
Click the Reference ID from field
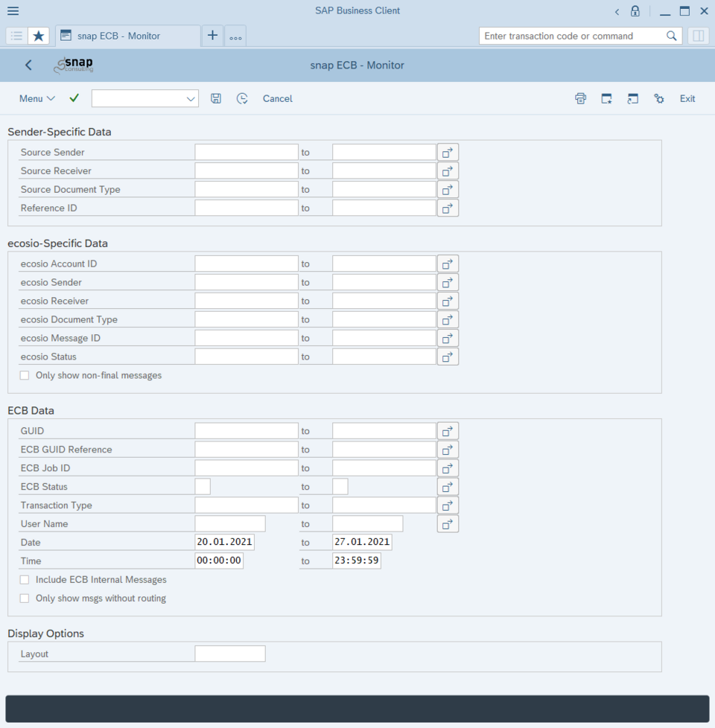[247, 208]
